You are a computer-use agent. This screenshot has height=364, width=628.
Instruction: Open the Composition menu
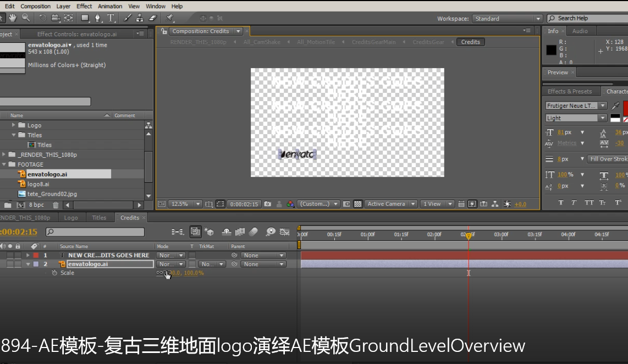(36, 7)
